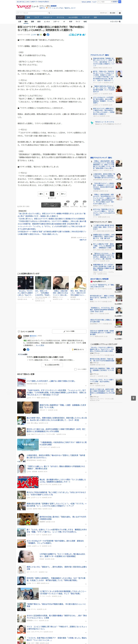Click Yahoo!ニュース オリジナル bird icon
The height and width of the screenshot is (644, 138).
click(x=92, y=123)
